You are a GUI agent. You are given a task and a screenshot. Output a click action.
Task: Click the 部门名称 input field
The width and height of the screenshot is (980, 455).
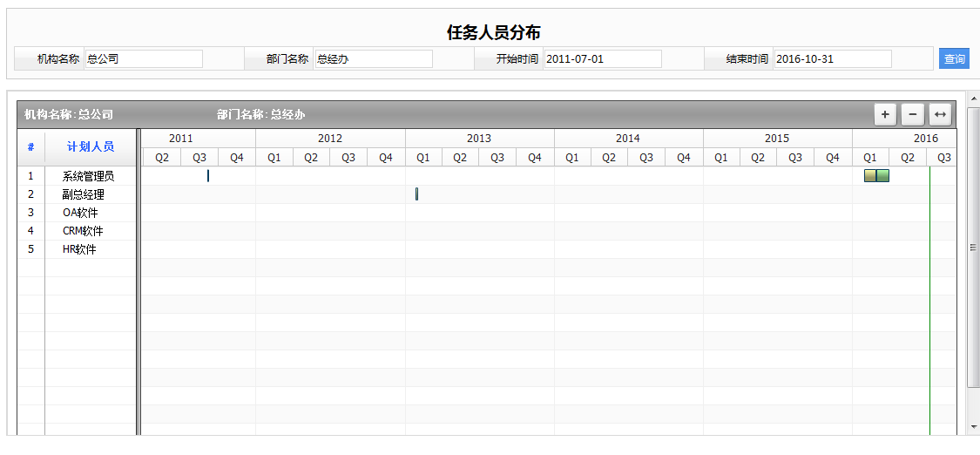click(373, 59)
